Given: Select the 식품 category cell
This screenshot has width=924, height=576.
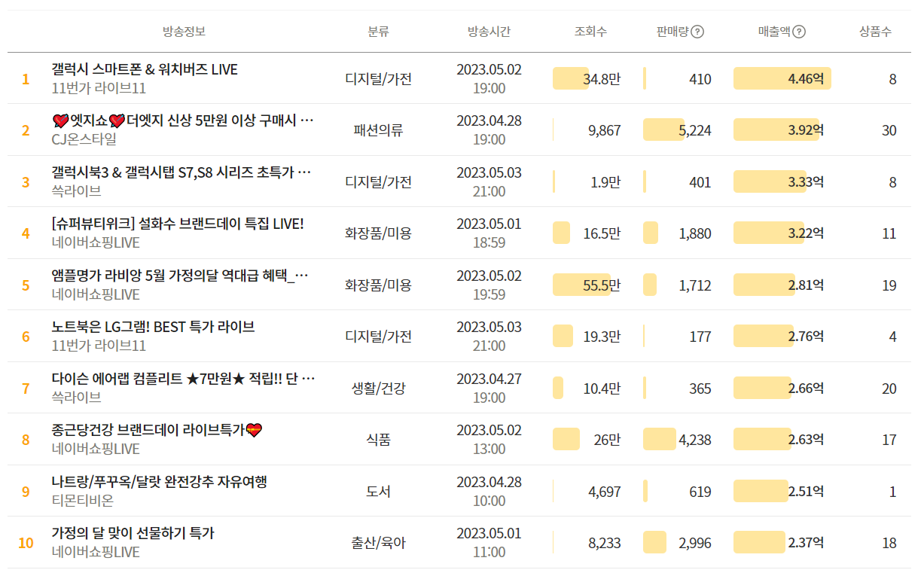Looking at the screenshot, I should pos(378,440).
